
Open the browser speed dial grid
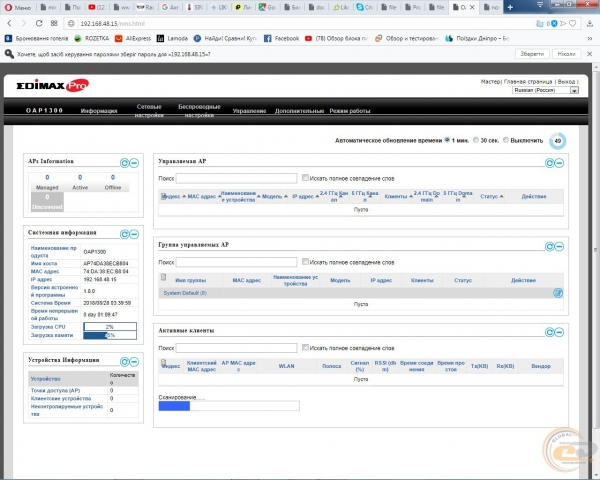coord(54,23)
